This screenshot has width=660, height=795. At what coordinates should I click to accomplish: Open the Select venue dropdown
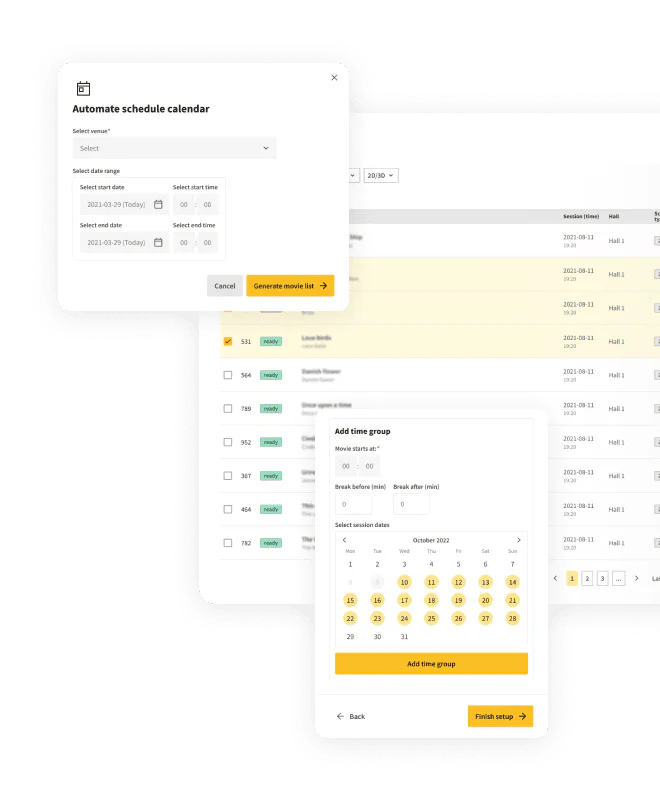click(174, 148)
